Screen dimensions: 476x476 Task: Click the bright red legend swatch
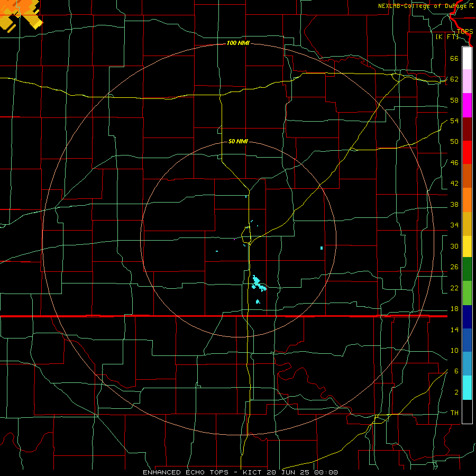click(x=467, y=152)
